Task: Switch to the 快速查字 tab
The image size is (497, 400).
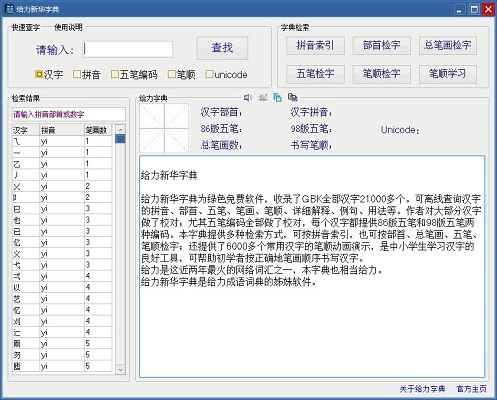Action: 26,27
